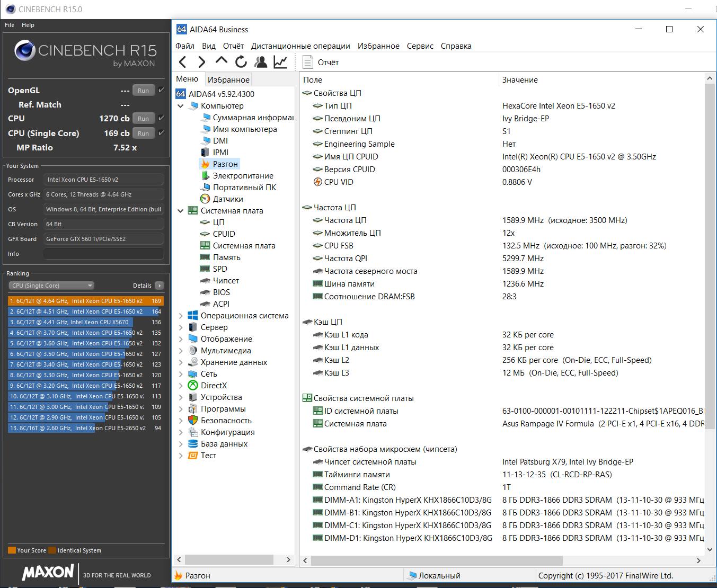Viewport: 717px width, 588px height.
Task: Run the OpenGL benchmark
Action: (x=143, y=91)
